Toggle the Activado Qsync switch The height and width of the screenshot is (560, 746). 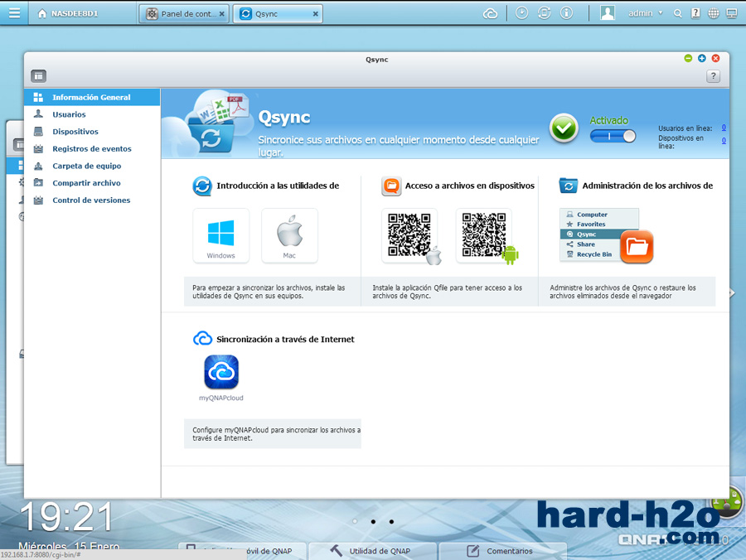613,136
